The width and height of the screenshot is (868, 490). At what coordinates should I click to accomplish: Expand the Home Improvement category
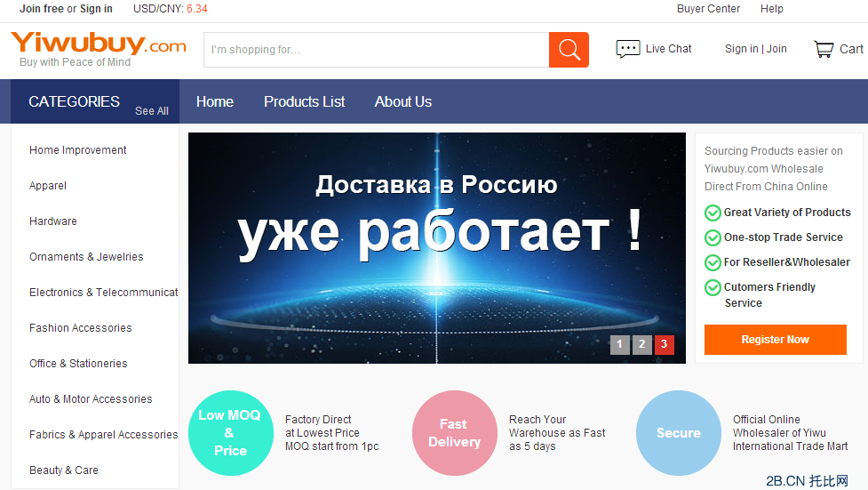click(78, 150)
